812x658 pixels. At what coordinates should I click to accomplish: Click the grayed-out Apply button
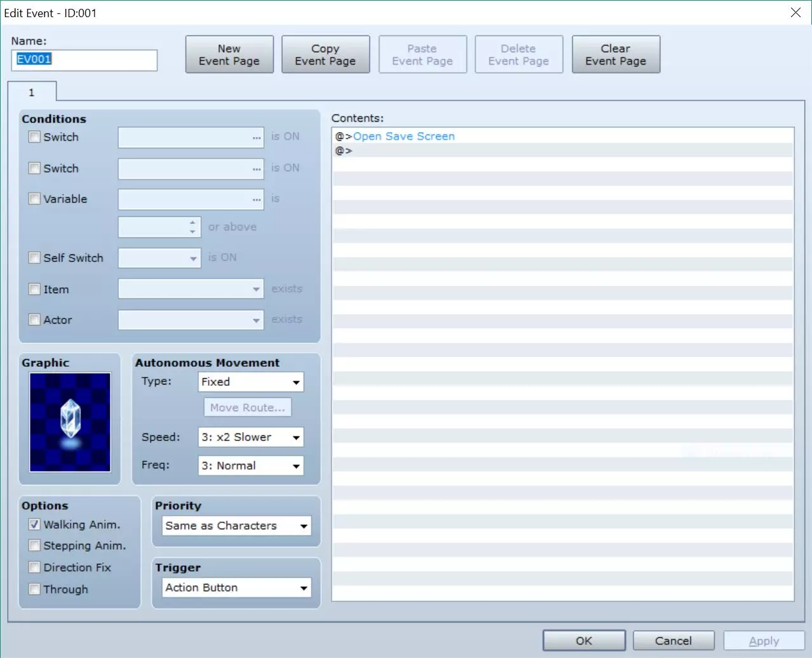(764, 641)
